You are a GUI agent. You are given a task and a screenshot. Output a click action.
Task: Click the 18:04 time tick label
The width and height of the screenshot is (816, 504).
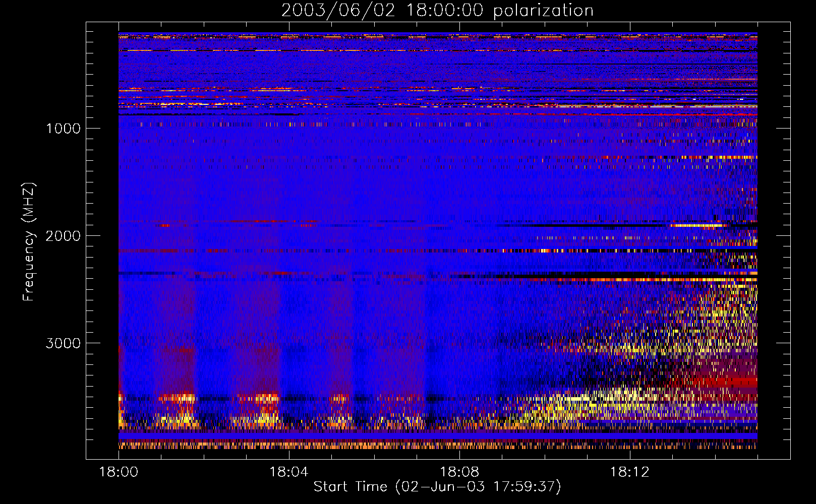(289, 472)
